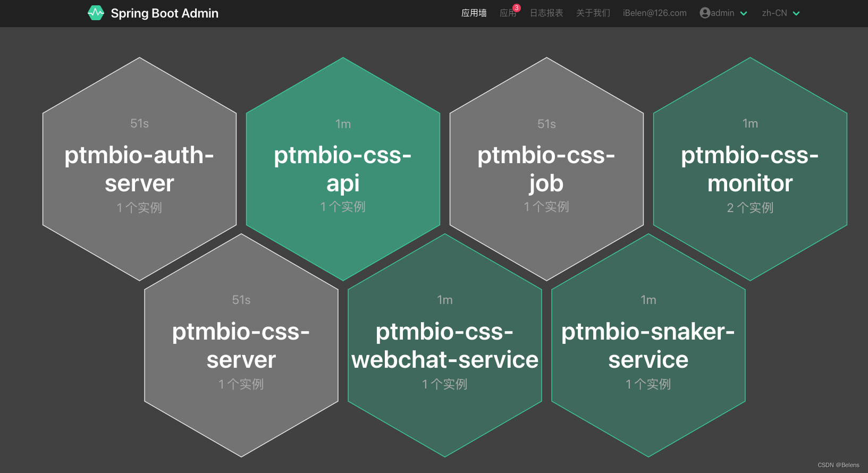Click the 1 个实例 label on ptmbio-css-server

pos(241,384)
